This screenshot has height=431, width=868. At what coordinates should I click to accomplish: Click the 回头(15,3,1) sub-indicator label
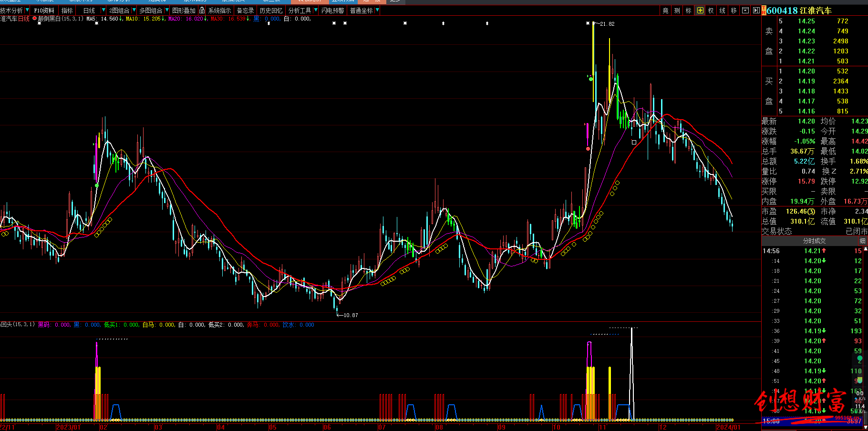click(18, 325)
